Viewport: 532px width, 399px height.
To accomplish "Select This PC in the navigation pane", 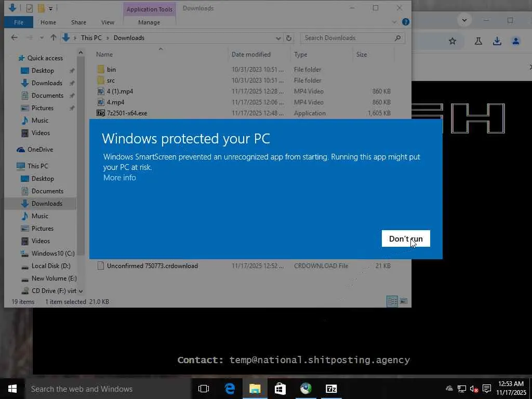I will (37, 166).
